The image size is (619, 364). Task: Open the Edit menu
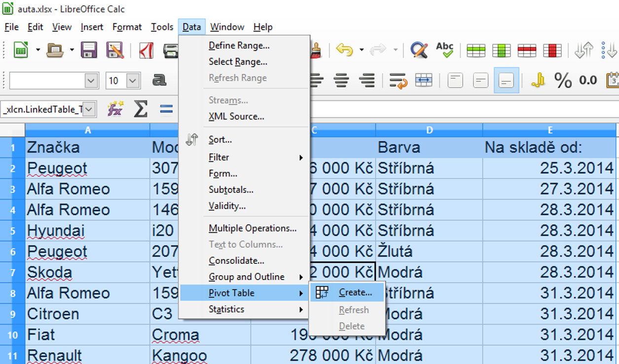(x=36, y=27)
